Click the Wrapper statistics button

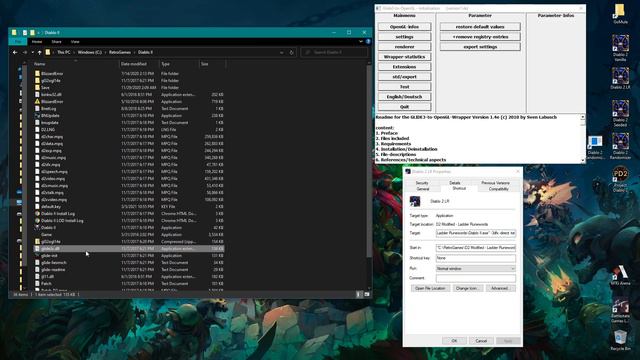coord(404,57)
